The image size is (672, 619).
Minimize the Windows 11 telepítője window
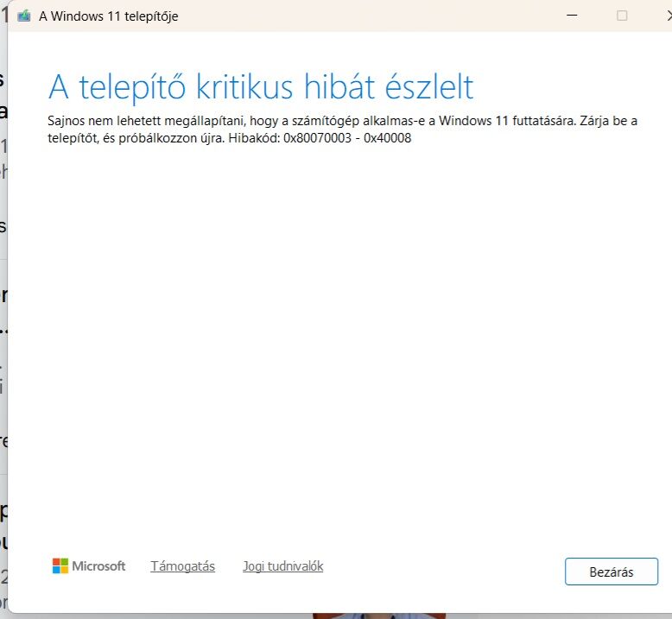tap(572, 16)
